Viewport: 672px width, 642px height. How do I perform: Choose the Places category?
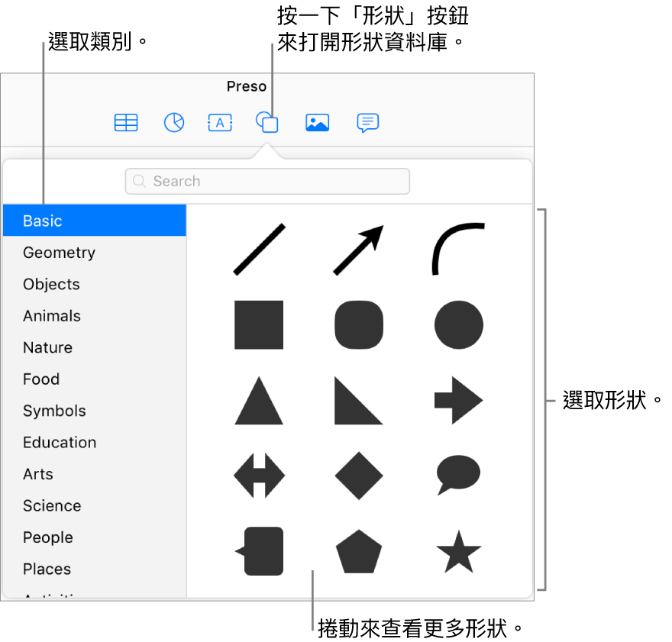pyautogui.click(x=94, y=569)
